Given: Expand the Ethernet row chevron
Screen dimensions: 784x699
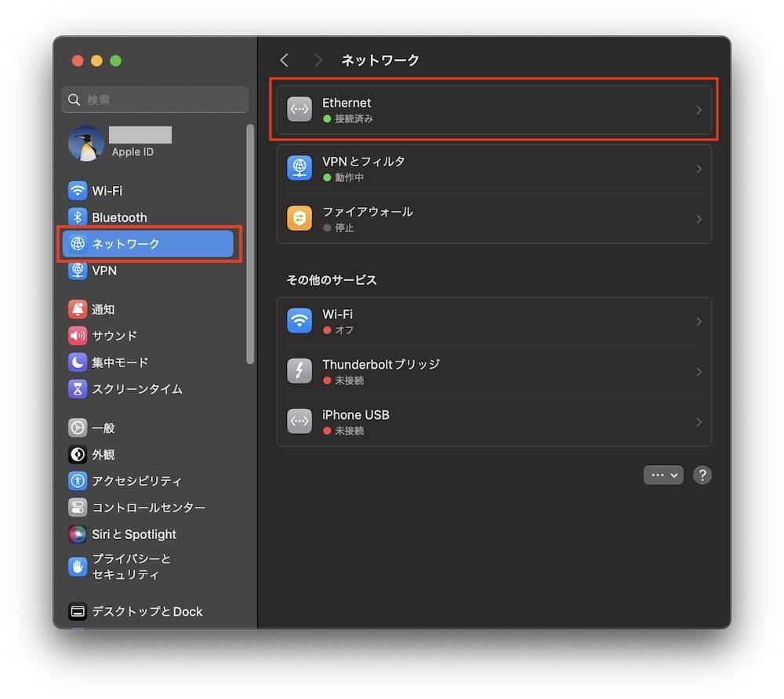Looking at the screenshot, I should pos(699,111).
